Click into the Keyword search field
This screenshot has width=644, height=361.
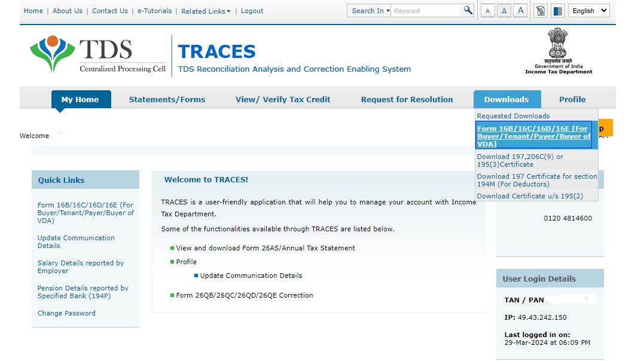[425, 11]
